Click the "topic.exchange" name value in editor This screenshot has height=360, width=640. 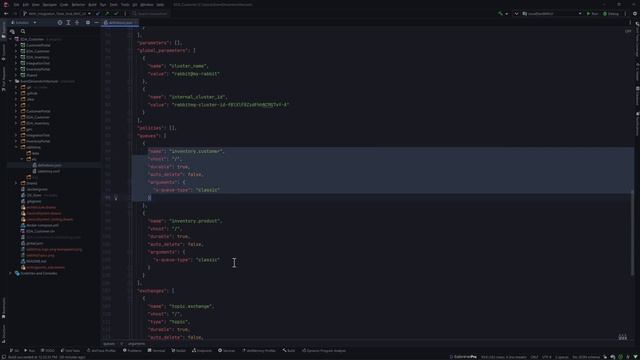point(191,306)
